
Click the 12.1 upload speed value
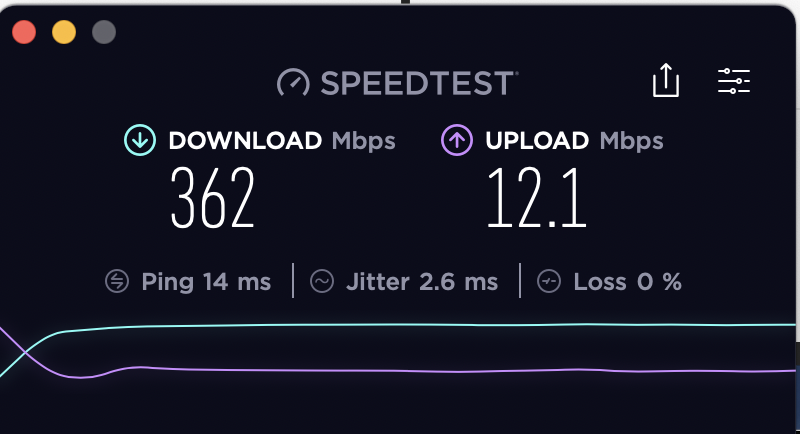click(x=537, y=198)
